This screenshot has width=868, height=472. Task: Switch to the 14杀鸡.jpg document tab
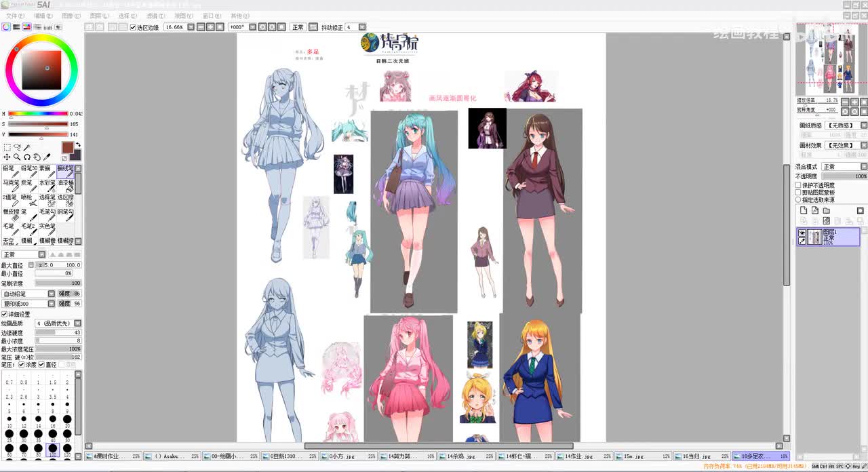click(466, 456)
